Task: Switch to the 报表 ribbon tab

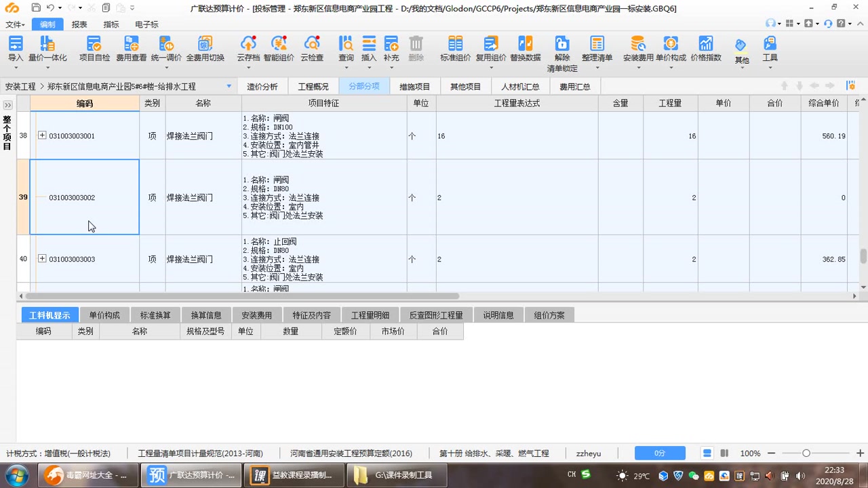Action: point(79,24)
